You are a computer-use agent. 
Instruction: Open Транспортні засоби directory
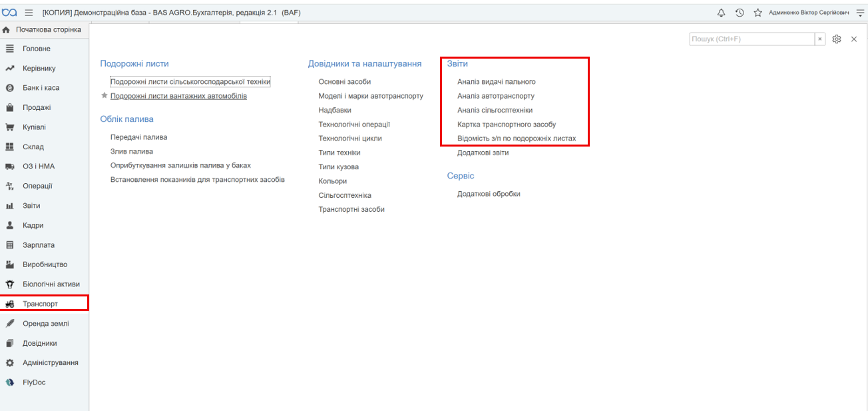pos(351,209)
